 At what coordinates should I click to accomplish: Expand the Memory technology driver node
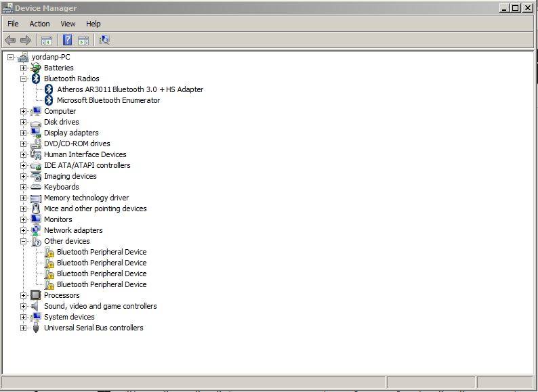click(x=23, y=198)
